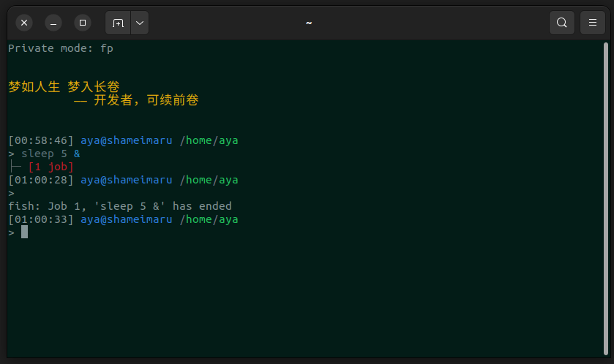
Task: Click the yellow '开发者，可续前卷' line
Action: 146,100
